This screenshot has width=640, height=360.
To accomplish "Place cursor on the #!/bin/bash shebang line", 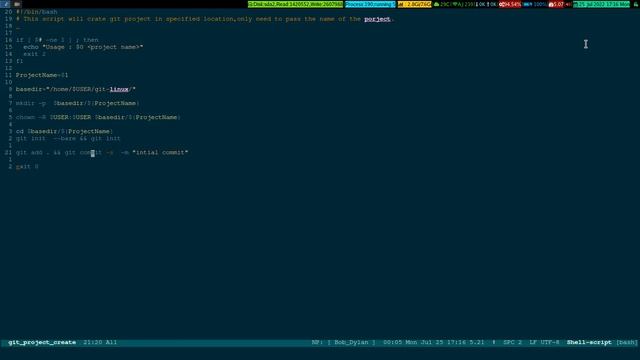I will click(x=37, y=12).
